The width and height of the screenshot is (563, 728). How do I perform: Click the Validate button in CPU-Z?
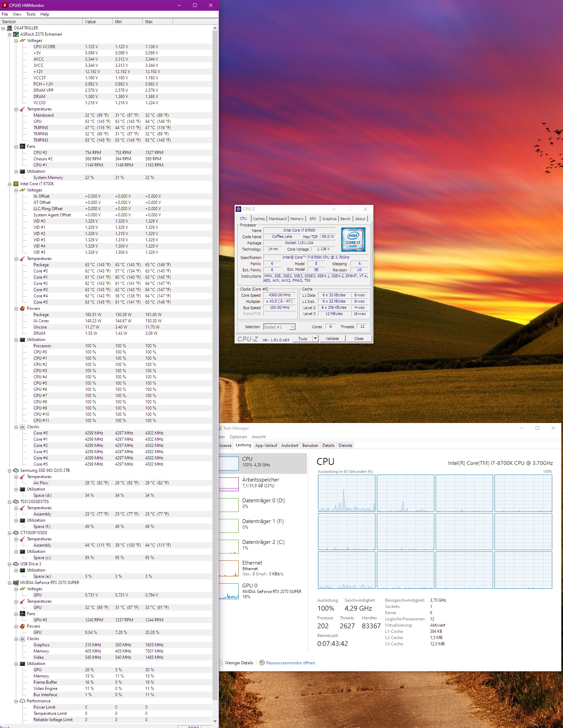[332, 339]
